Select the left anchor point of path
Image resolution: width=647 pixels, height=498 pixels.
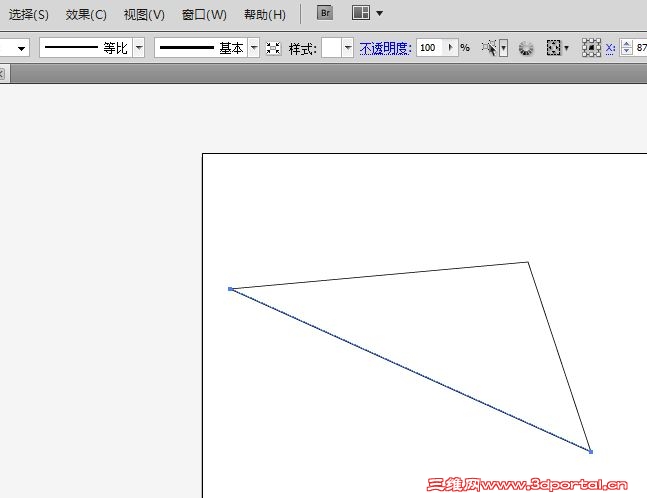point(230,289)
